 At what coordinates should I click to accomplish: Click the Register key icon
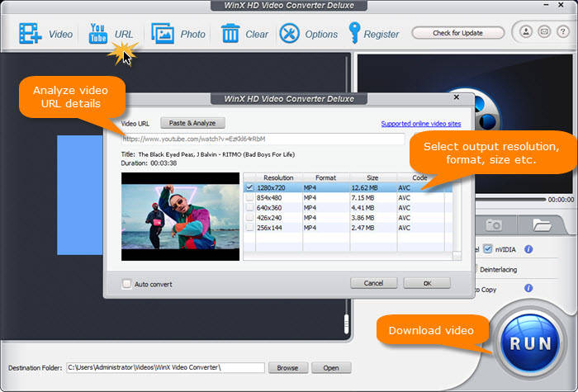(x=355, y=34)
